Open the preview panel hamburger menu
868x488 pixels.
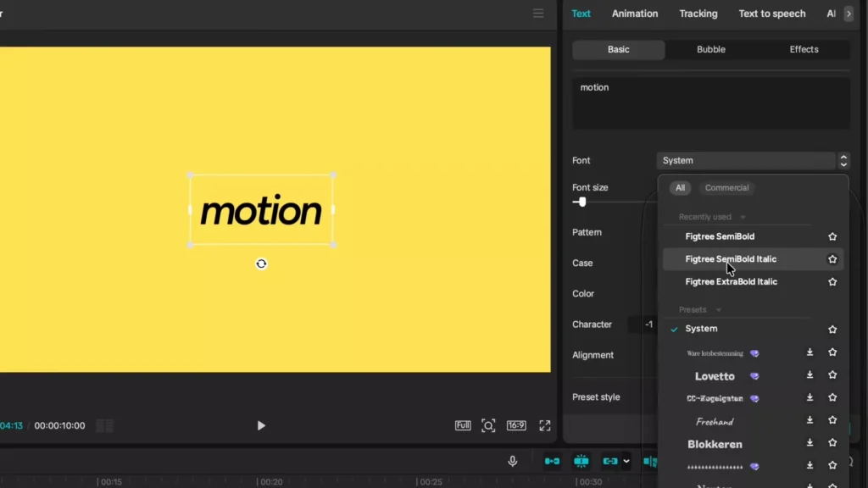tap(538, 14)
